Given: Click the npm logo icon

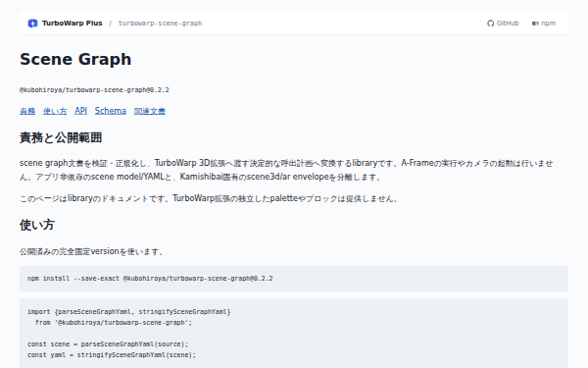Looking at the screenshot, I should (x=535, y=24).
